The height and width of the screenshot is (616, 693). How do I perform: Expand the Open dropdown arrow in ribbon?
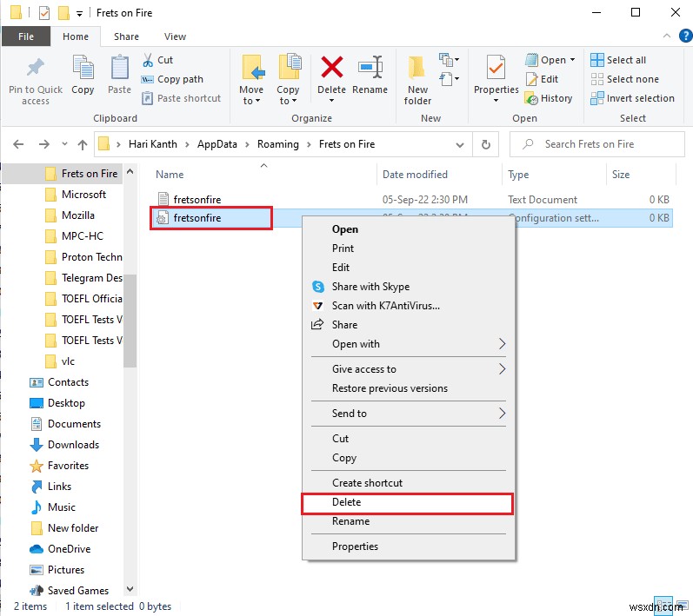click(572, 60)
